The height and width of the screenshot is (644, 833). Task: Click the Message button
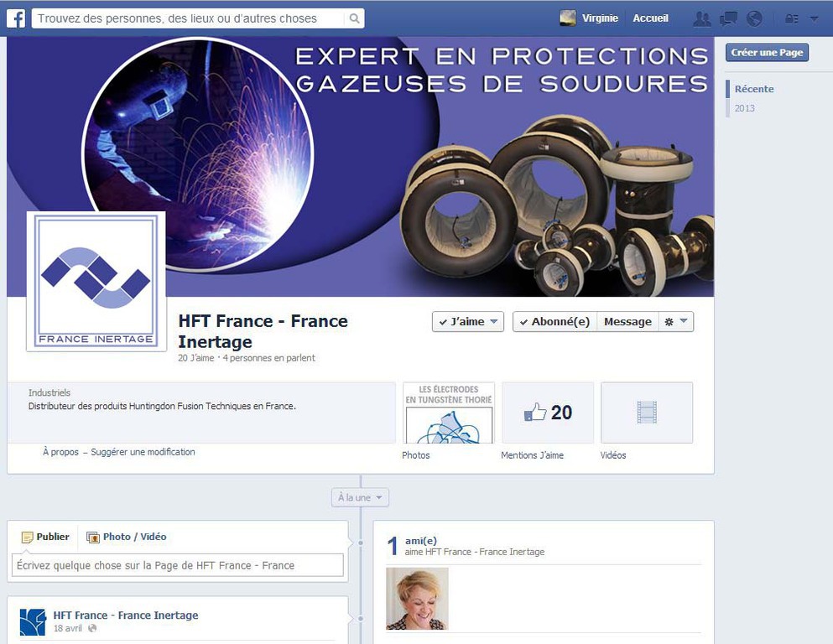[627, 322]
